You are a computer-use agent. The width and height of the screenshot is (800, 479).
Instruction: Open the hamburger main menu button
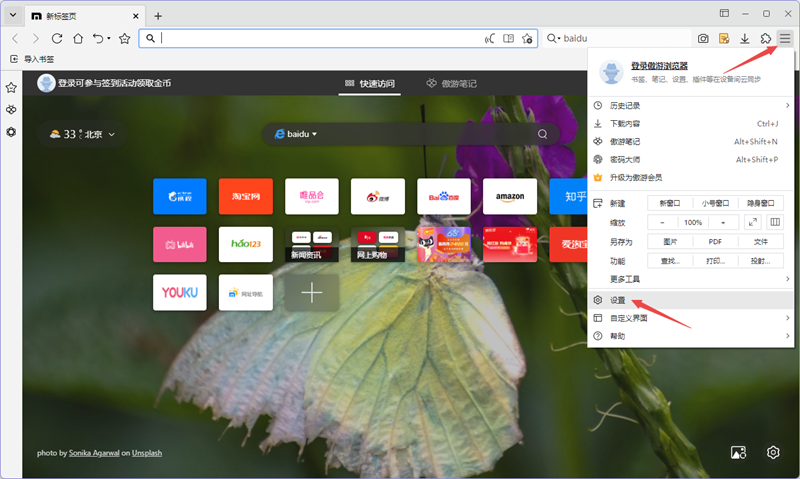click(x=785, y=38)
